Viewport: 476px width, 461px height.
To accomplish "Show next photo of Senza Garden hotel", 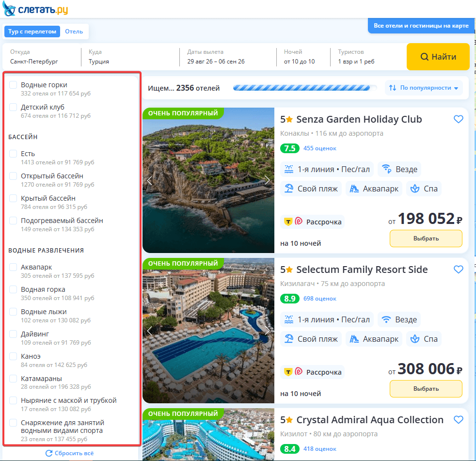I will point(267,180).
